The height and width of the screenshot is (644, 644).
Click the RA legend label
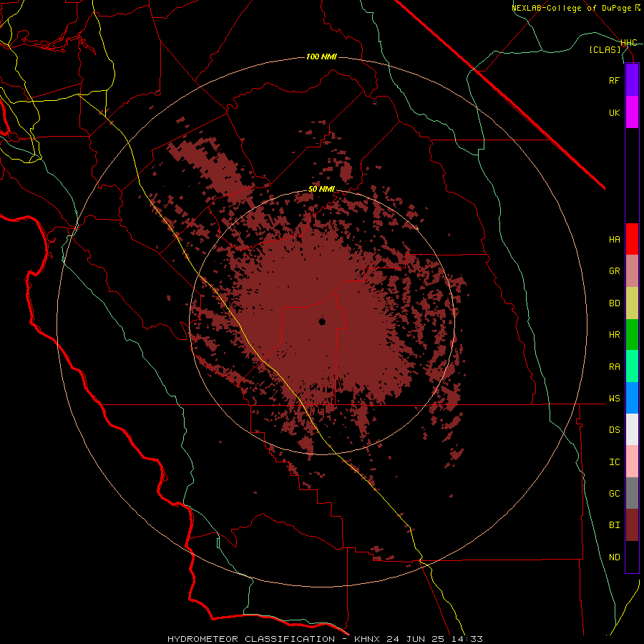click(614, 367)
